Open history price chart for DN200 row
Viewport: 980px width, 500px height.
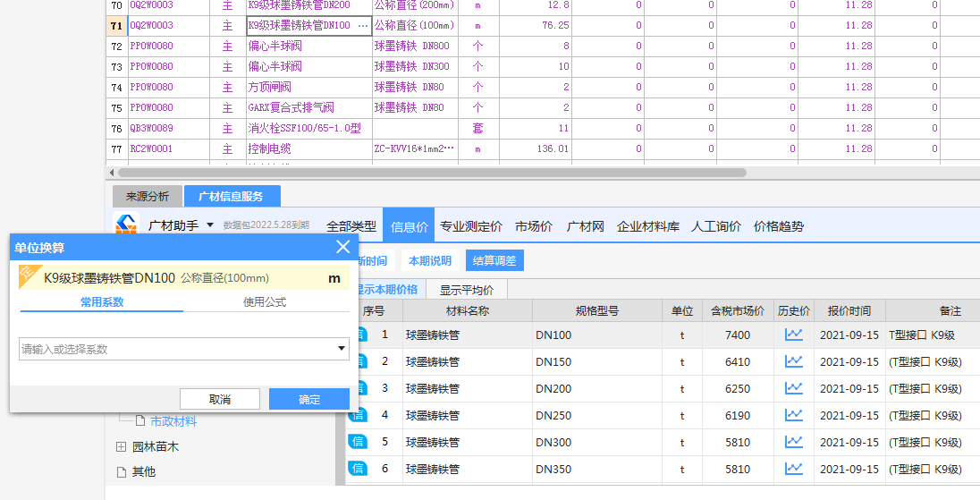tap(793, 389)
